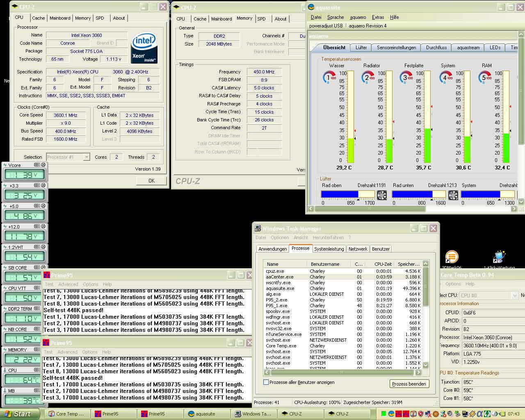Screen dimensions: 525x420
Task: Switch to Lüfter tab in aquasuite
Action: point(361,48)
